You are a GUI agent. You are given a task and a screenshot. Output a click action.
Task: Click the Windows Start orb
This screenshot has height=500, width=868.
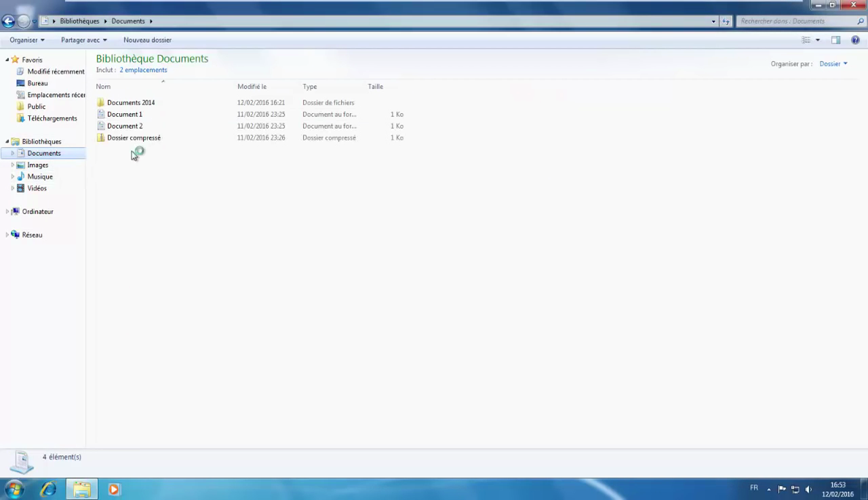tap(14, 488)
